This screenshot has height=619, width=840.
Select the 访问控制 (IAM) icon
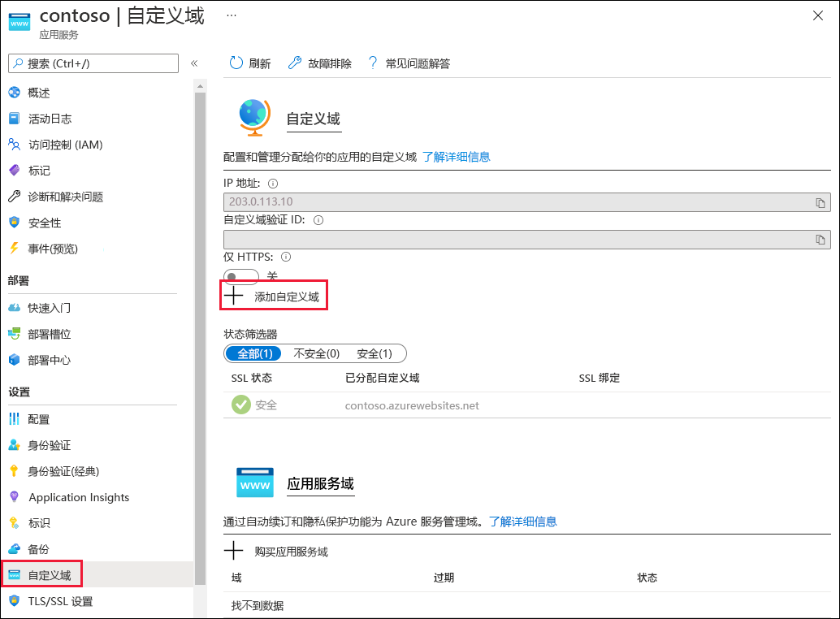coord(15,145)
